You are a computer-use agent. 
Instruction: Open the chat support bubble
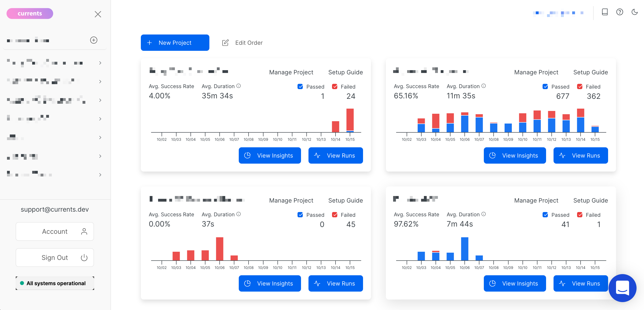pyautogui.click(x=622, y=288)
